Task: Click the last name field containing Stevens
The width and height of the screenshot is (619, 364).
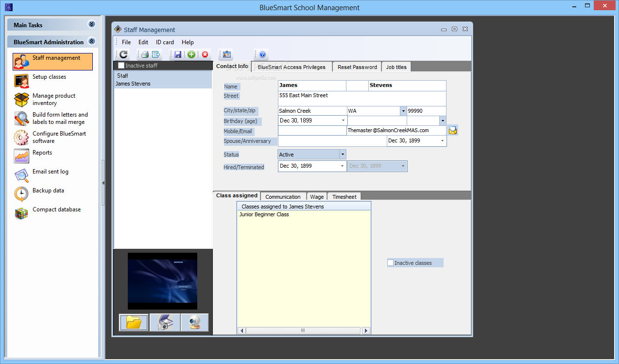Action: [x=407, y=86]
